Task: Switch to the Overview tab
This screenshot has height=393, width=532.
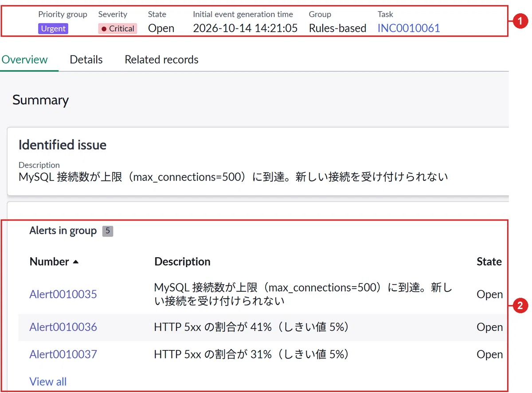Action: (25, 59)
